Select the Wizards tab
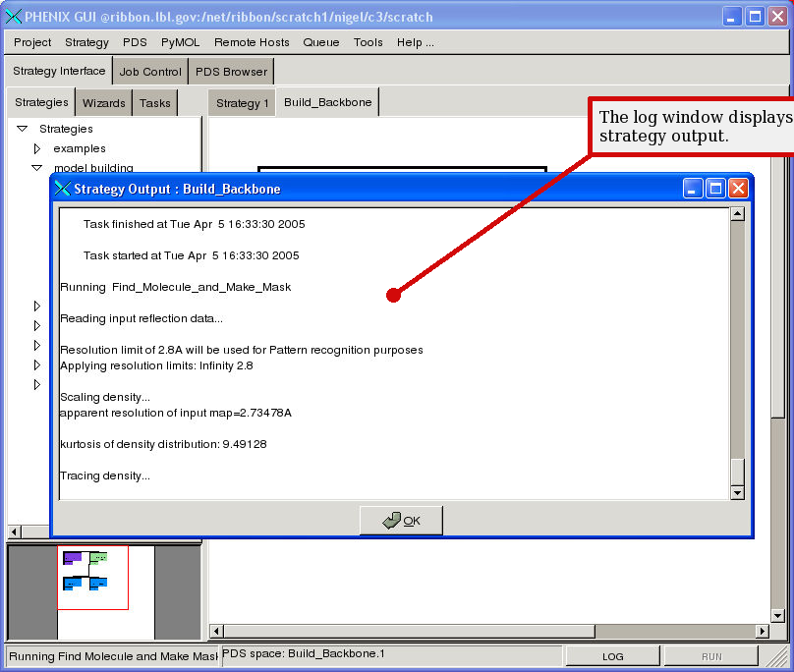This screenshot has height=672, width=794. coord(103,103)
